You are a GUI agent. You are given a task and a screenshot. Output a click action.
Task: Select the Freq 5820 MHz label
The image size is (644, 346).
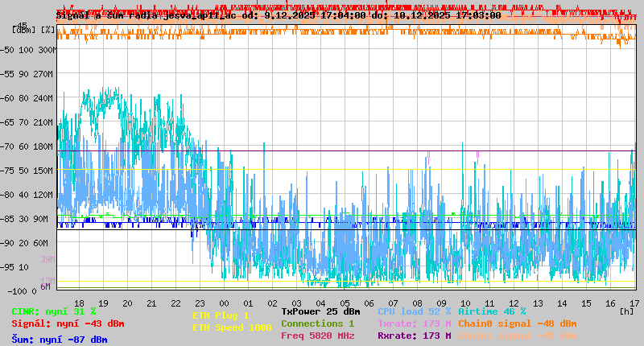tap(317, 336)
